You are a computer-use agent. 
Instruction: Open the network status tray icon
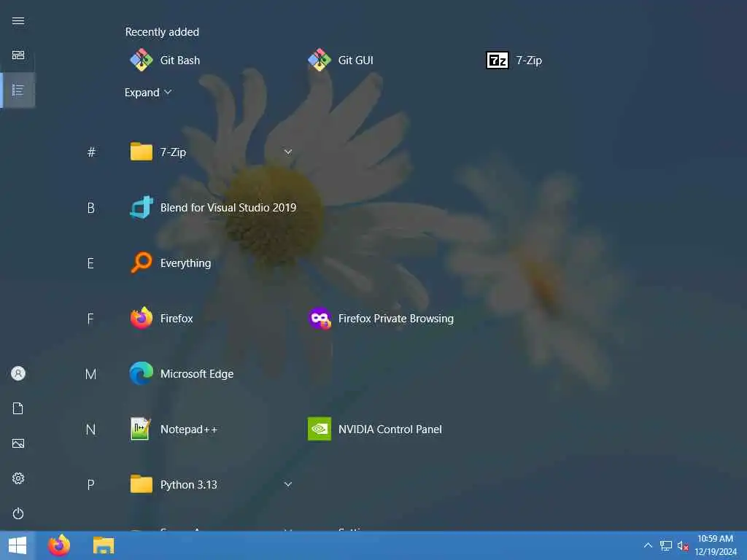pos(666,545)
